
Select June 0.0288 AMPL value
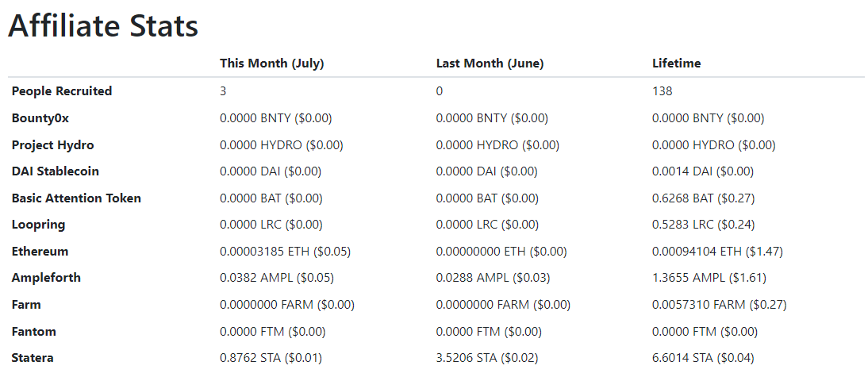(494, 278)
